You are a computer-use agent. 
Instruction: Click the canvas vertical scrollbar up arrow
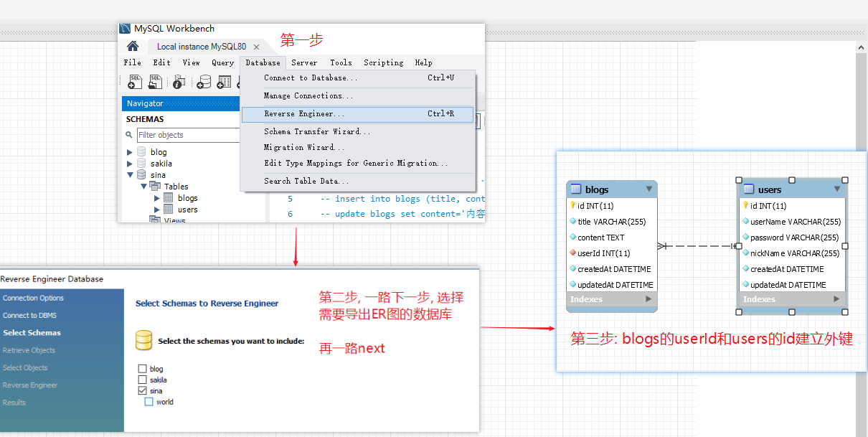(862, 47)
